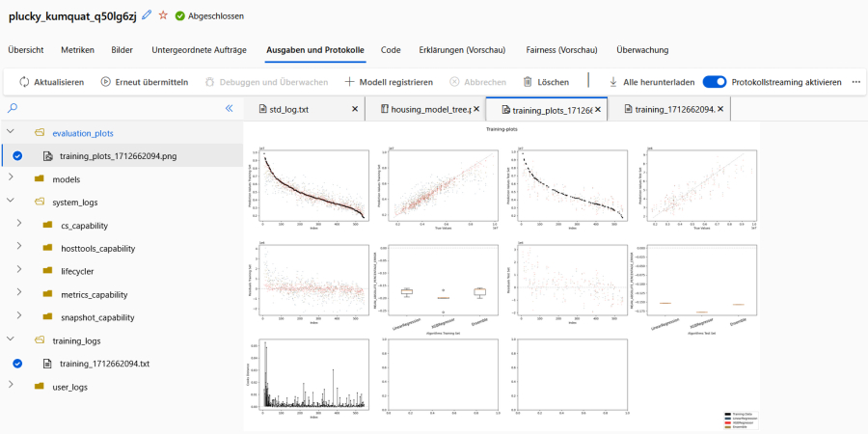868x434 pixels.
Task: Close the std_log.txt tab
Action: (x=354, y=110)
